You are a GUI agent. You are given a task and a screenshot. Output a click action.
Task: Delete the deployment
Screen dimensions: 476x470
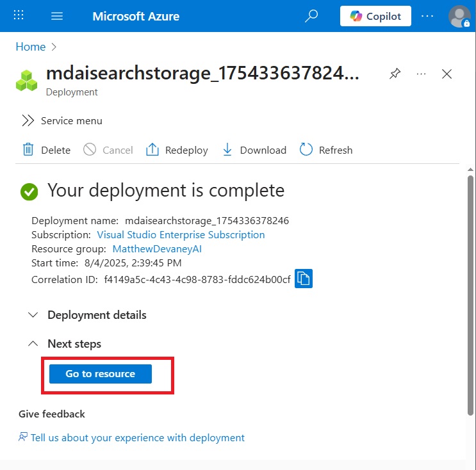46,150
